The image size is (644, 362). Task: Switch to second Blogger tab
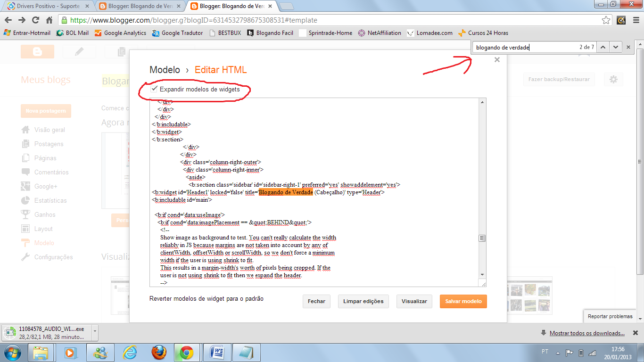pyautogui.click(x=140, y=6)
